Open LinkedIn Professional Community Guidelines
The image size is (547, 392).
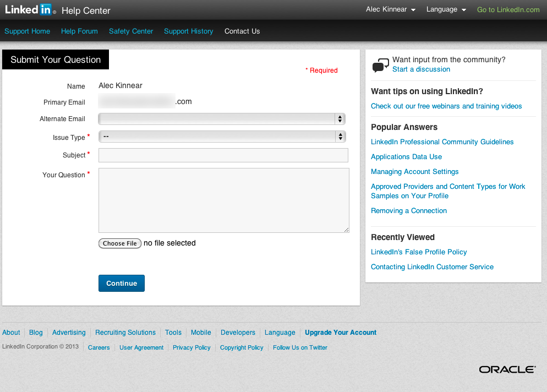point(442,141)
